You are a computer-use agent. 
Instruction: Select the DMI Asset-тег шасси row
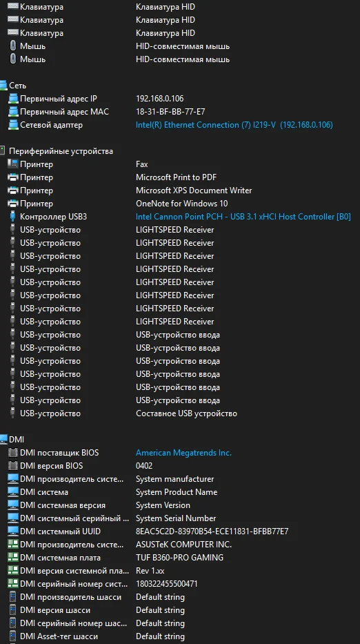[x=180, y=636]
